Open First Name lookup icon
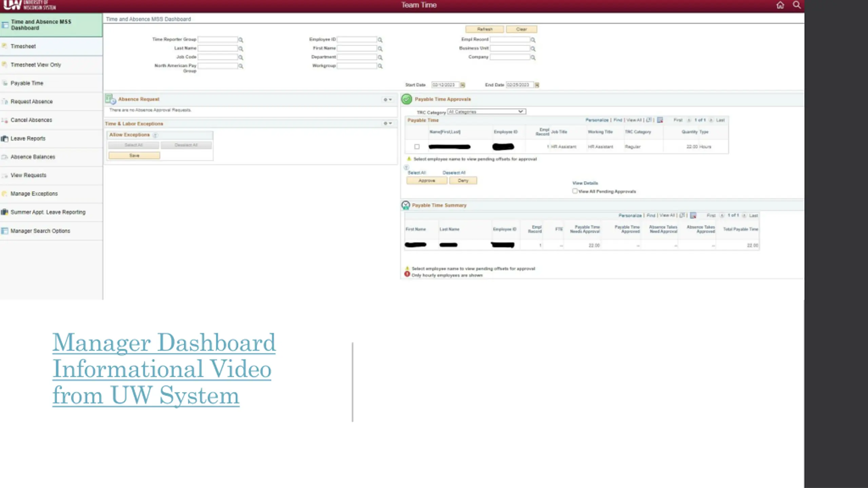 point(380,49)
